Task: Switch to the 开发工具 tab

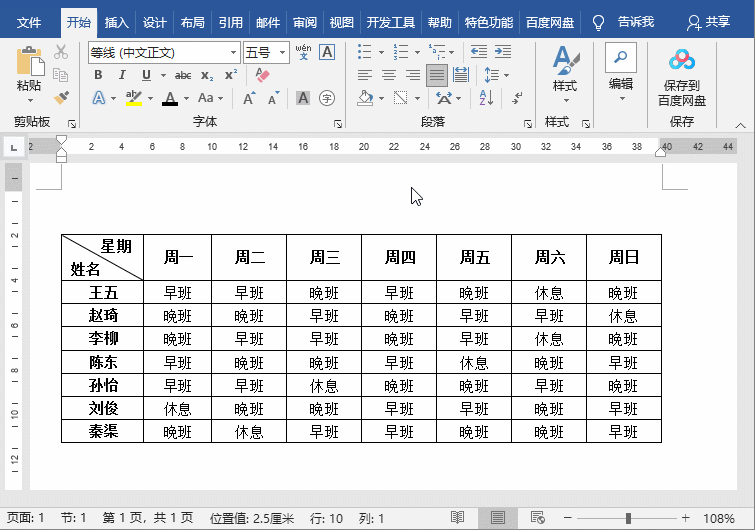Action: [x=391, y=23]
